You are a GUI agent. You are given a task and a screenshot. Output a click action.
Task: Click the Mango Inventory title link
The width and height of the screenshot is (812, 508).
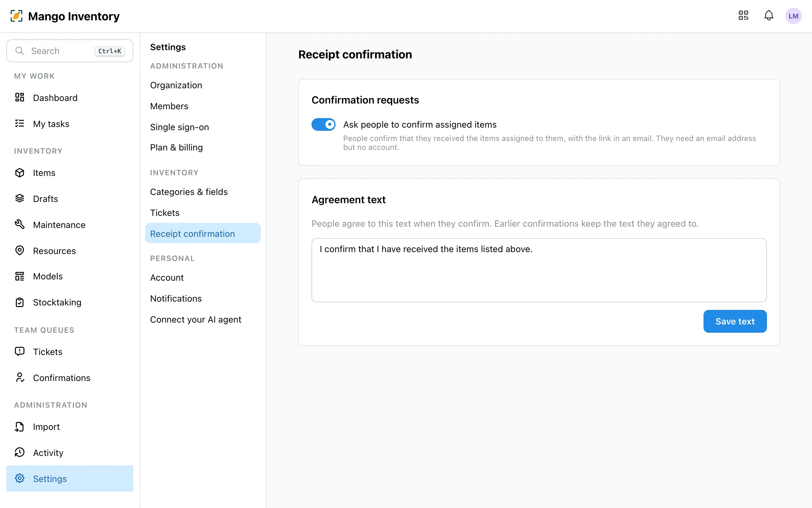74,16
